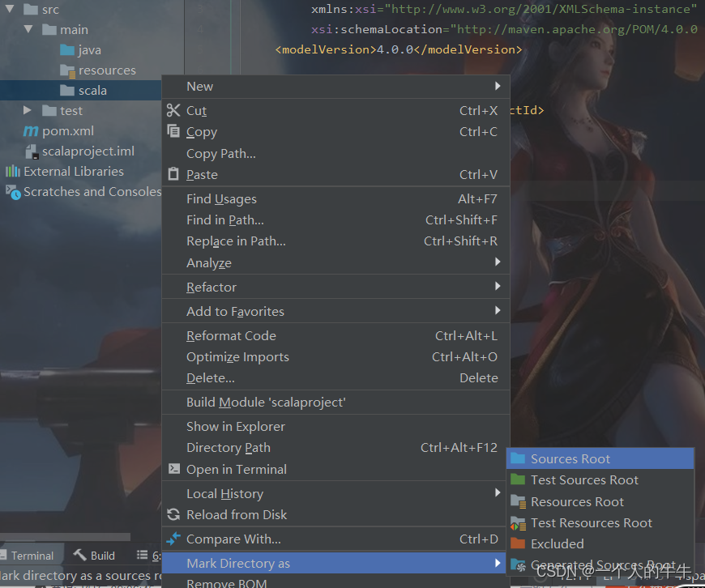Viewport: 705px width, 588px height.
Task: Click the External Libraries icon
Action: click(x=13, y=171)
